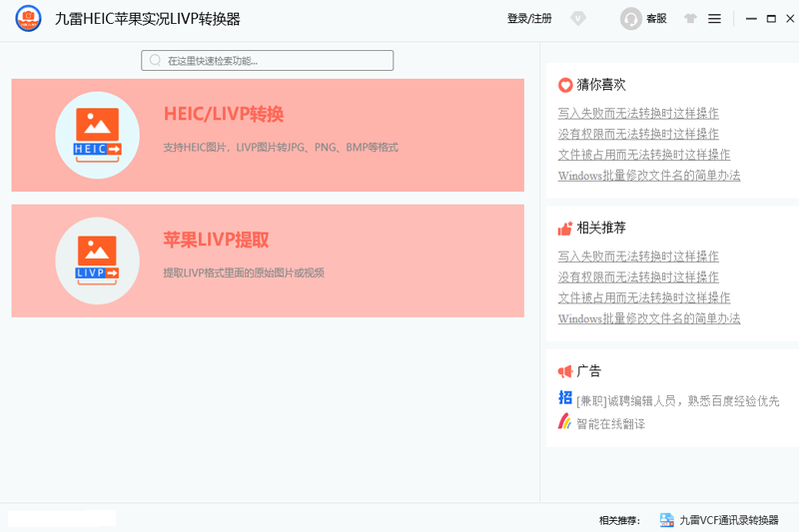799x532 pixels.
Task: Click the 九雷VCF通讯录转换器 icon at bottom
Action: [666, 520]
